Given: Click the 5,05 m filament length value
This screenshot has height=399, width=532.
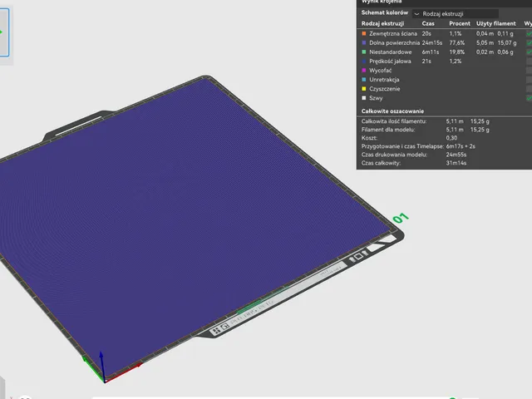Looking at the screenshot, I should tap(485, 42).
